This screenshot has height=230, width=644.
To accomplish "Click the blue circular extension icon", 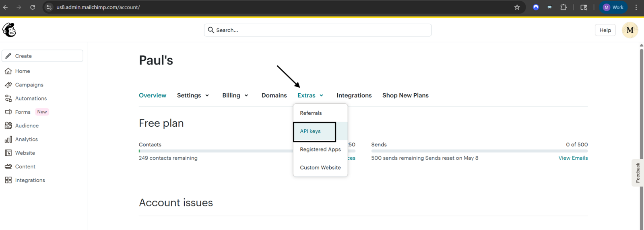I will (x=536, y=7).
